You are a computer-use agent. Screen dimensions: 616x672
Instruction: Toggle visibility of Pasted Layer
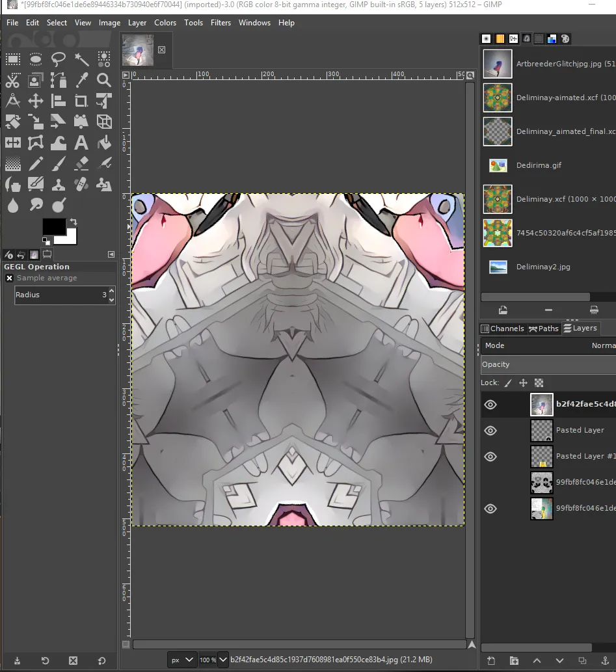tap(490, 431)
